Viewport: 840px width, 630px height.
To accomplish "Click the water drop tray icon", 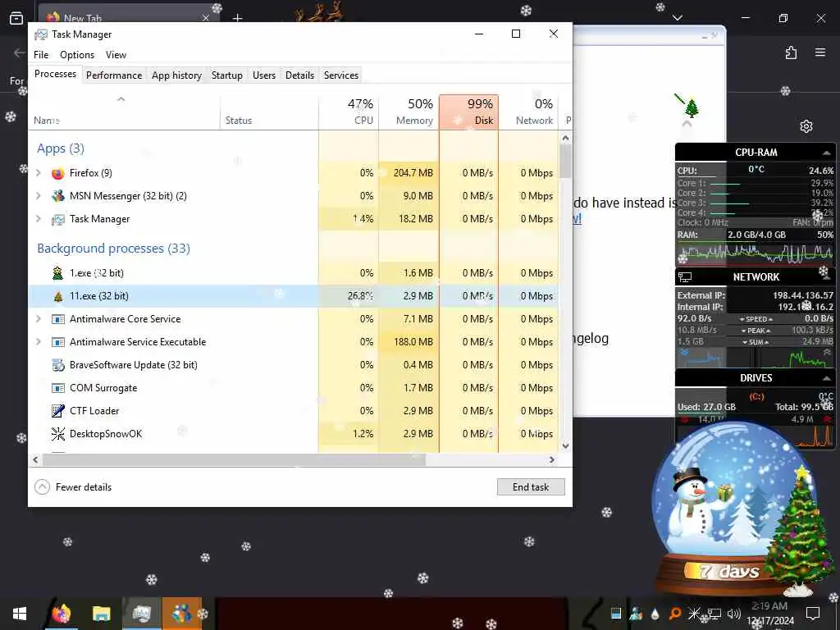I will 655,614.
